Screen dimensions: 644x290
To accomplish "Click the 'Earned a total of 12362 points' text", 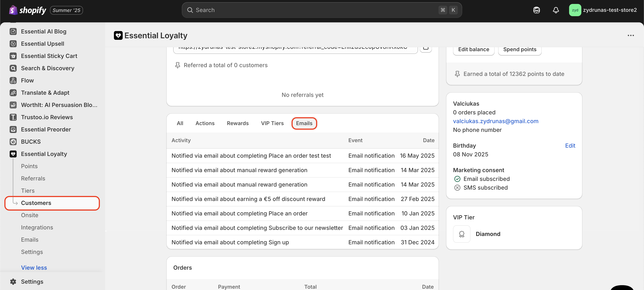I will point(513,74).
